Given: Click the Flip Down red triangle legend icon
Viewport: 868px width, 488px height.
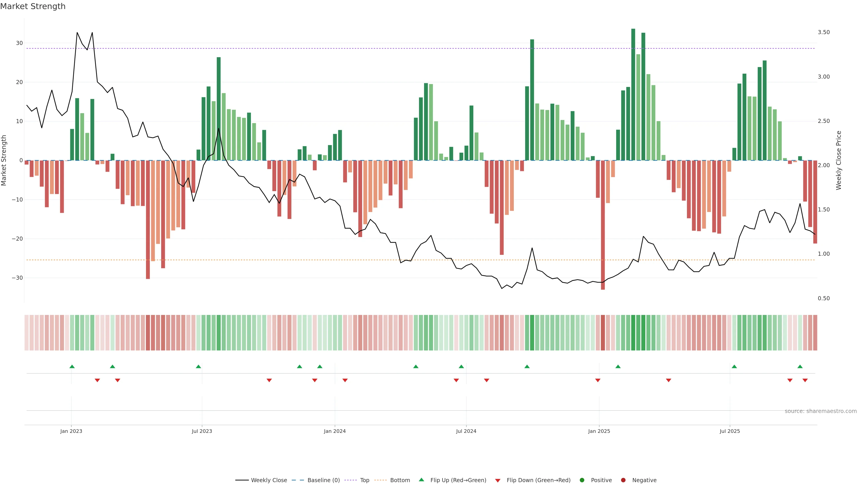Looking at the screenshot, I should pos(498,481).
